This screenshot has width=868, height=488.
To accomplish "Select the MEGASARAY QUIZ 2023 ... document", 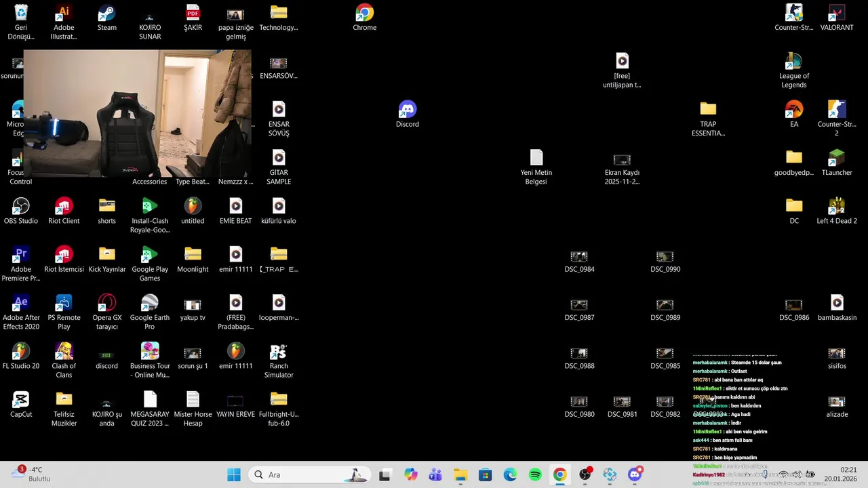I will 150,408.
